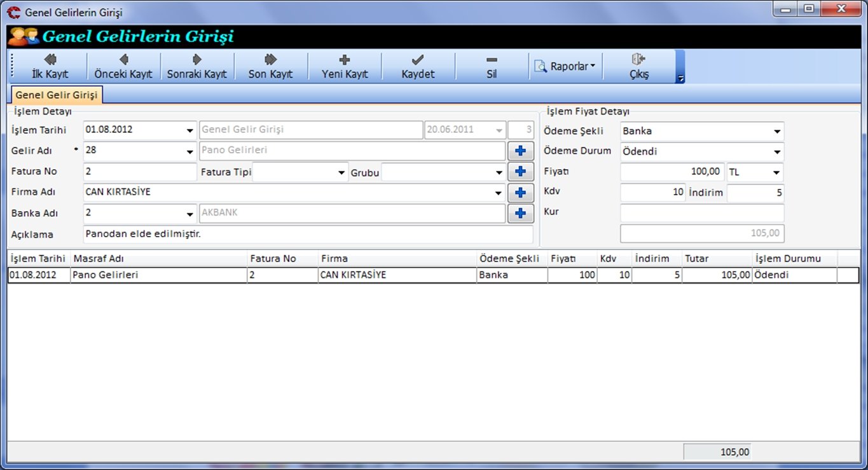Click plus button beside AKBANK field
868x470 pixels.
click(520, 214)
